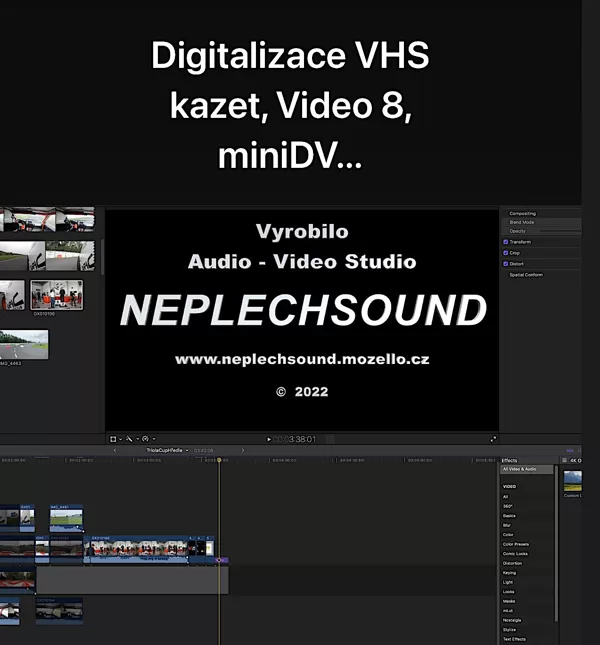Uncheck the Transform checkbox in inspector

point(506,242)
